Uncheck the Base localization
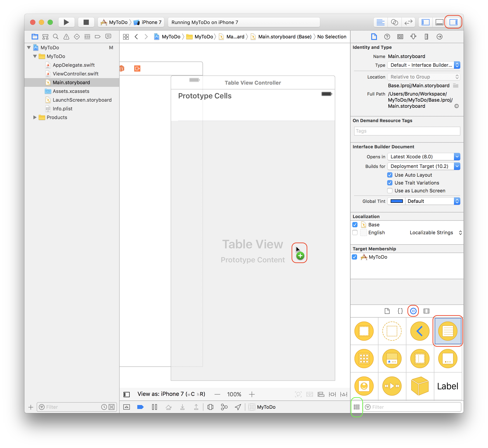The height and width of the screenshot is (448, 488). (x=355, y=225)
